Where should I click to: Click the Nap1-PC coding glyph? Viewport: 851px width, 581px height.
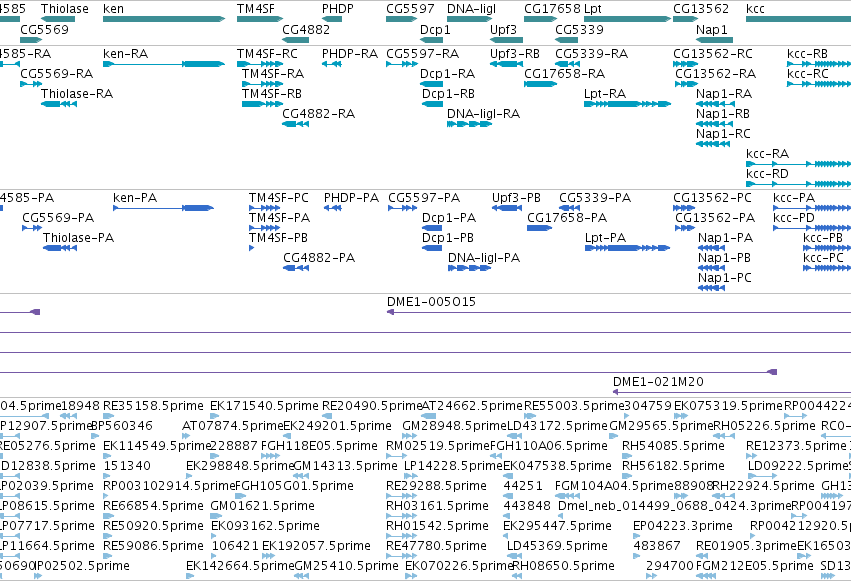(x=712, y=288)
